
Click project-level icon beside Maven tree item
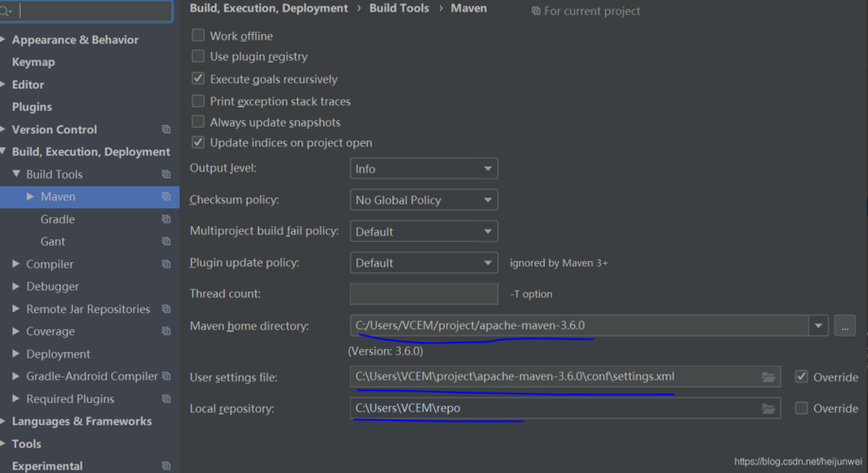click(x=166, y=197)
